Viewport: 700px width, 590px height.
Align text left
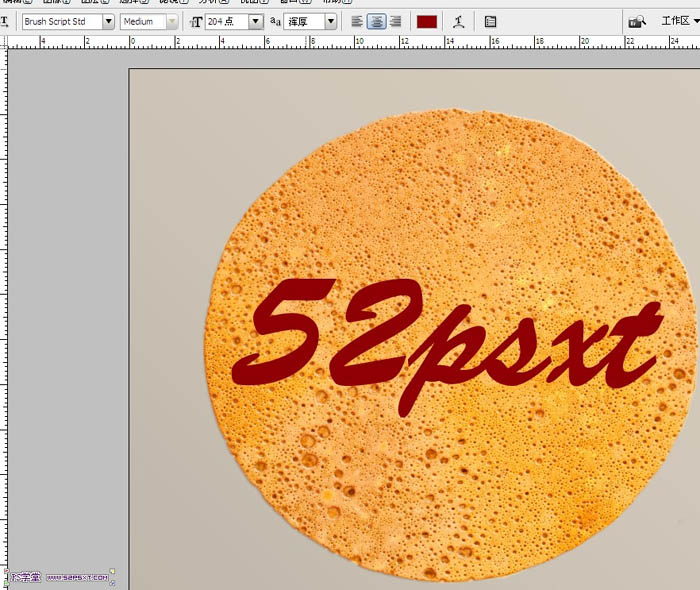pos(357,21)
